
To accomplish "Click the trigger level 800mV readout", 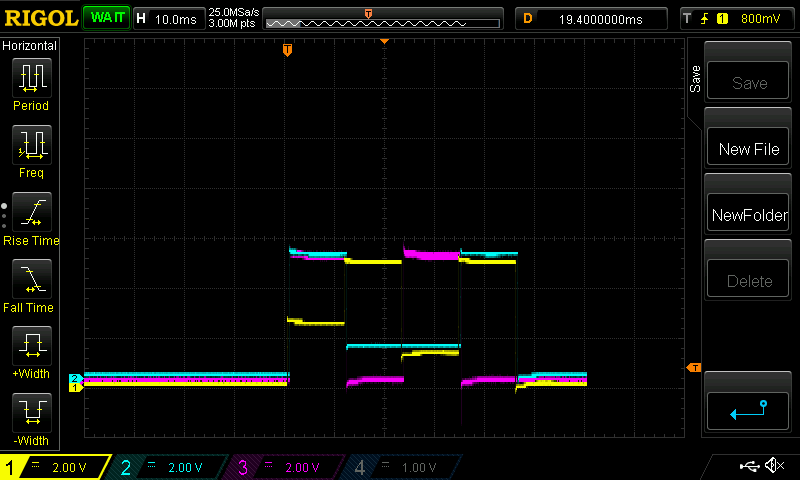I will pos(760,19).
